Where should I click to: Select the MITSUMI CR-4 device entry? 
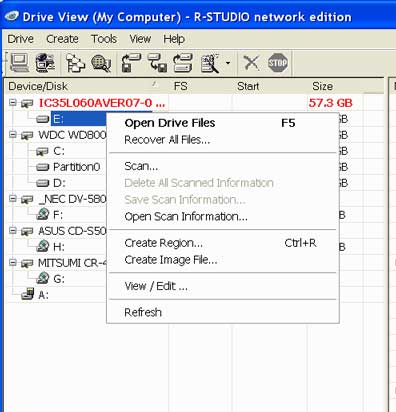click(x=72, y=263)
